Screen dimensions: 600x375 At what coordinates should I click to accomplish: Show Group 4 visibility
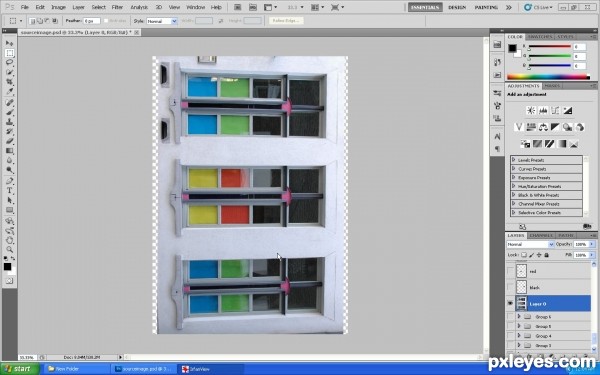[x=510, y=336]
